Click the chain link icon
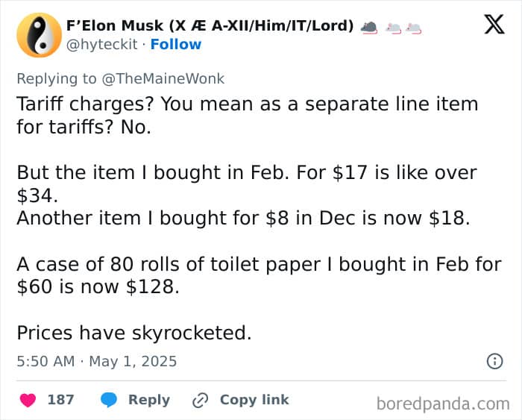This screenshot has height=420, width=522. point(201,401)
